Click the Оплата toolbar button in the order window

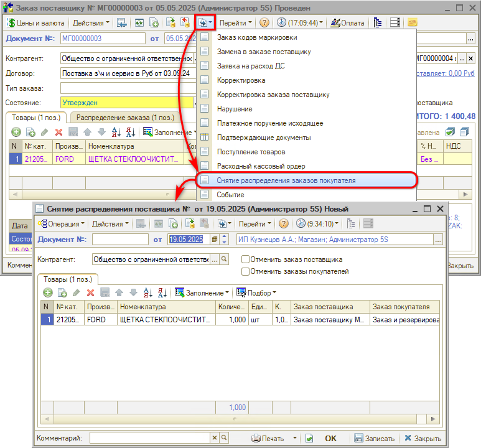(x=348, y=22)
